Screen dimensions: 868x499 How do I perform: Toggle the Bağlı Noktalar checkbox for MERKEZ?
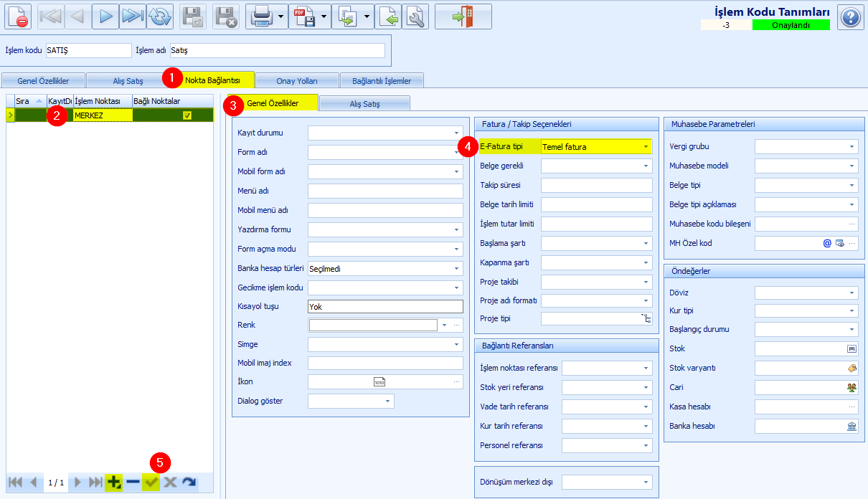[x=187, y=115]
